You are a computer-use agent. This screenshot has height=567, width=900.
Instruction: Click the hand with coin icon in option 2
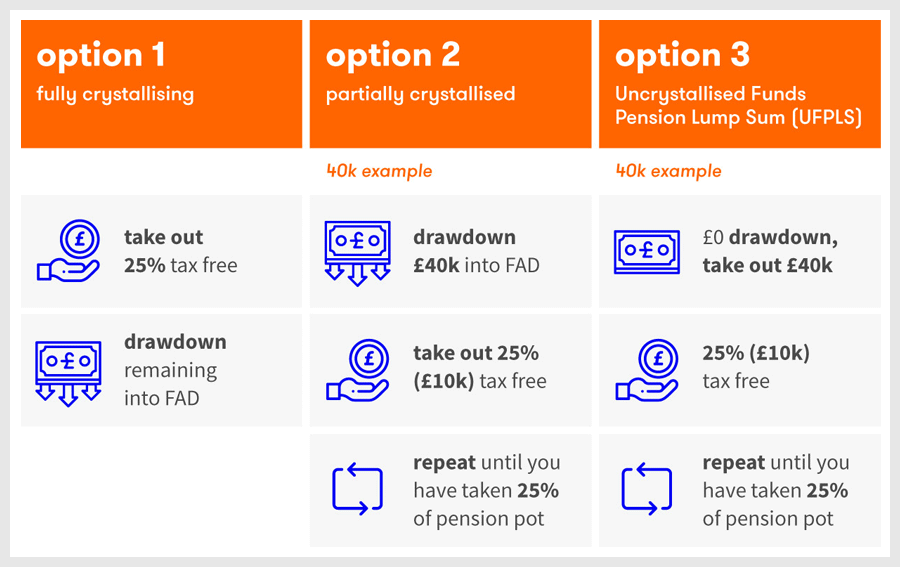358,370
